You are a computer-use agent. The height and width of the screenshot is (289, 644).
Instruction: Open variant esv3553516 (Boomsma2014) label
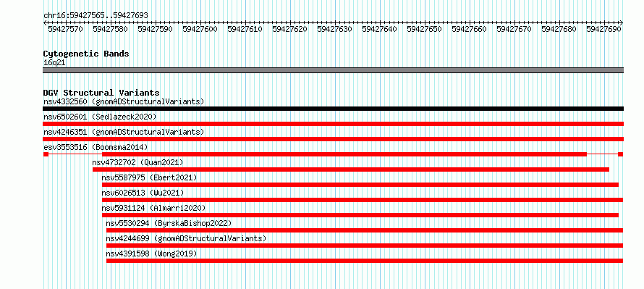(x=96, y=147)
